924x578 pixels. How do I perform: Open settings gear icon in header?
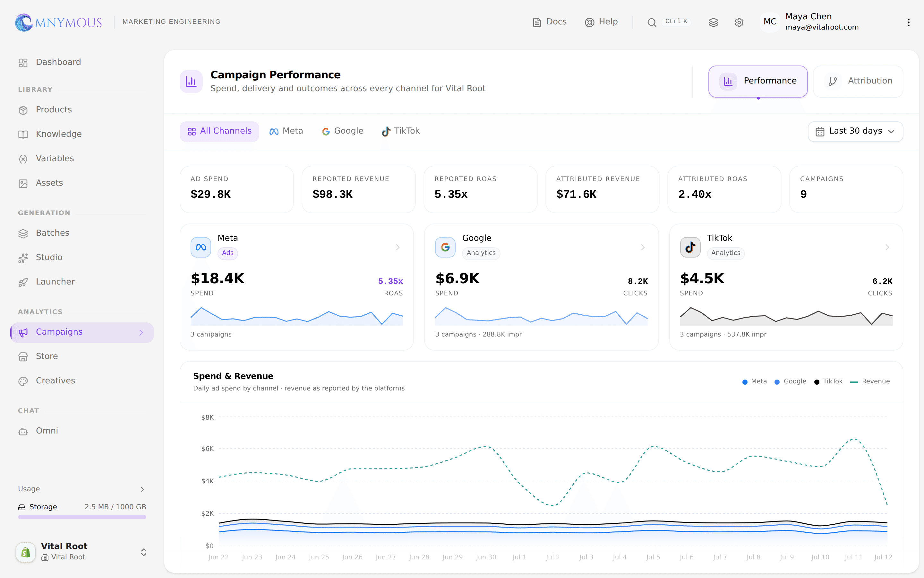[x=739, y=22]
